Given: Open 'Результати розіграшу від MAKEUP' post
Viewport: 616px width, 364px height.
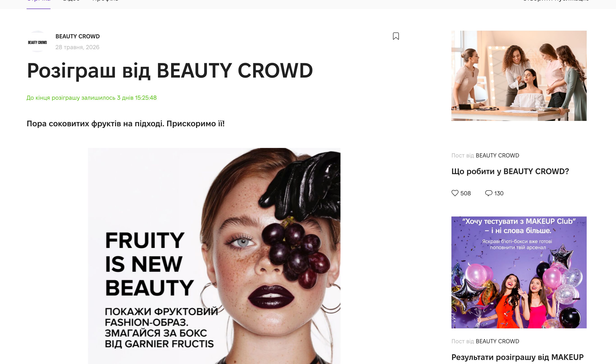Looking at the screenshot, I should pos(517,357).
